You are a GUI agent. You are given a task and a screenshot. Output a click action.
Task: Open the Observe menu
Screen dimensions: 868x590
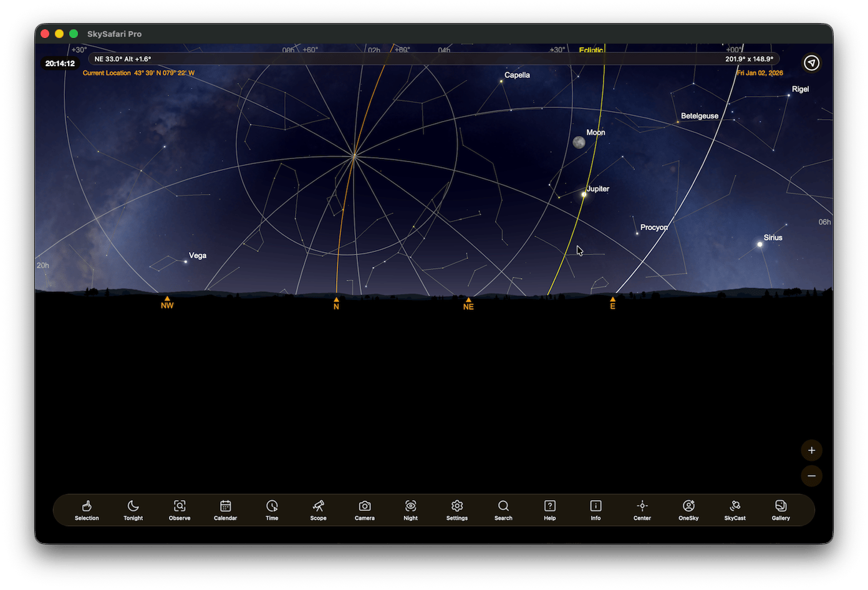pyautogui.click(x=180, y=510)
